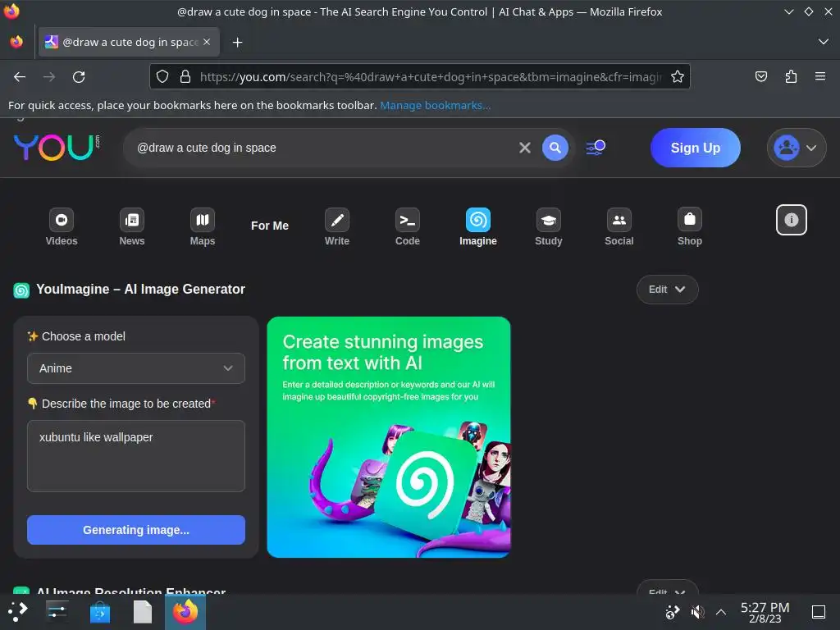
Task: Click the Create stunning images banner
Action: (388, 437)
